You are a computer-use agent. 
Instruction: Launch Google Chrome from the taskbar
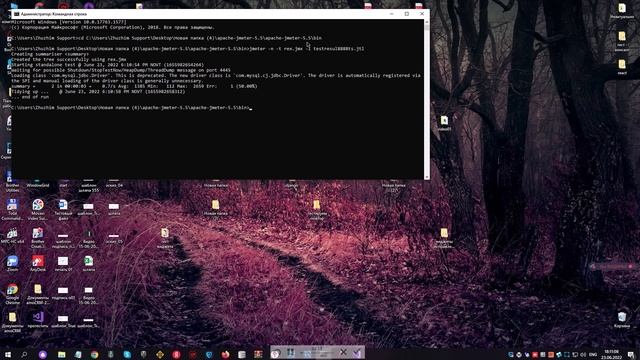(x=94, y=354)
